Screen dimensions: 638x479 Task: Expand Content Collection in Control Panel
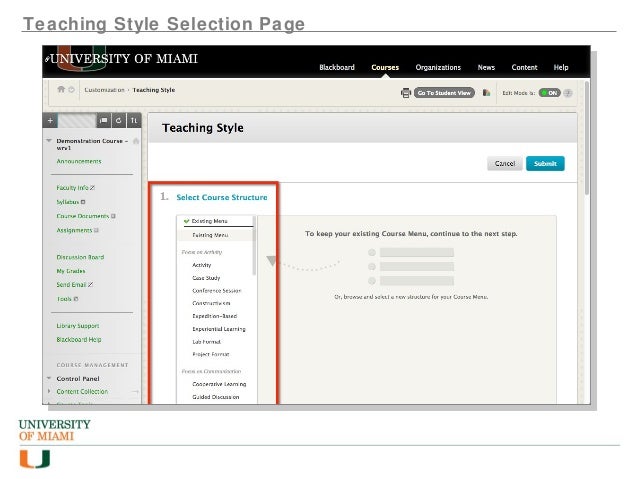[x=49, y=391]
